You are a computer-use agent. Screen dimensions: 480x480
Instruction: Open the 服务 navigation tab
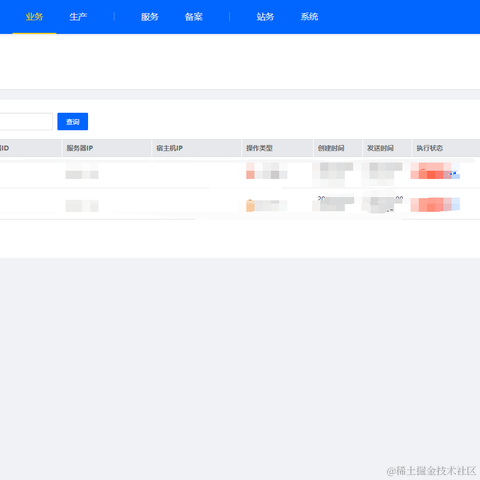[x=150, y=17]
